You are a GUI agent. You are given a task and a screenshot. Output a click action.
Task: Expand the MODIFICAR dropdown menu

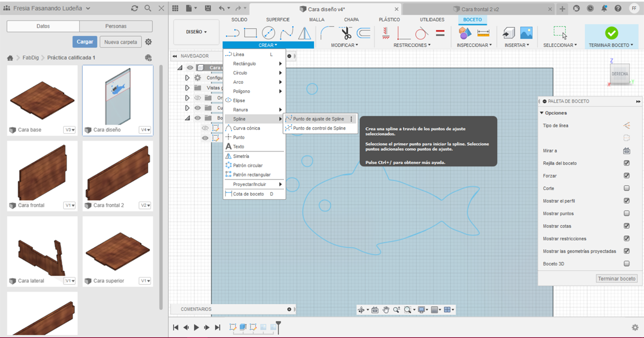click(344, 45)
